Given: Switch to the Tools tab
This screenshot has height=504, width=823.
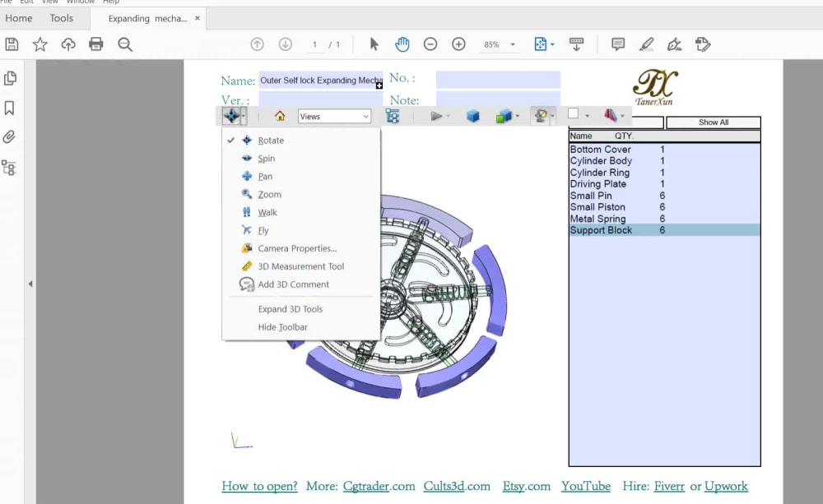Looking at the screenshot, I should pyautogui.click(x=61, y=17).
